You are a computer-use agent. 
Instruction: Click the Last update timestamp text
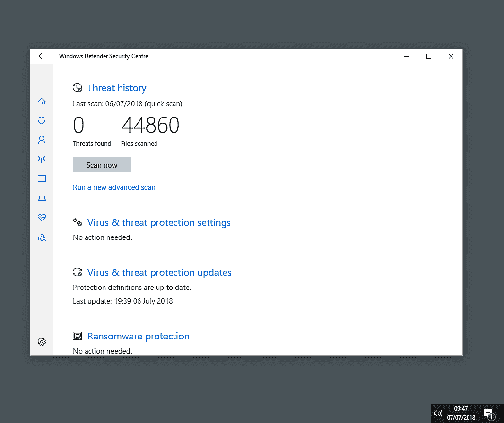click(123, 301)
